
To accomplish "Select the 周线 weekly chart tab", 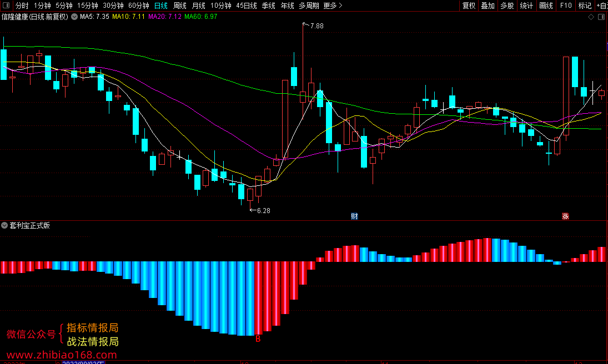I will (x=179, y=6).
